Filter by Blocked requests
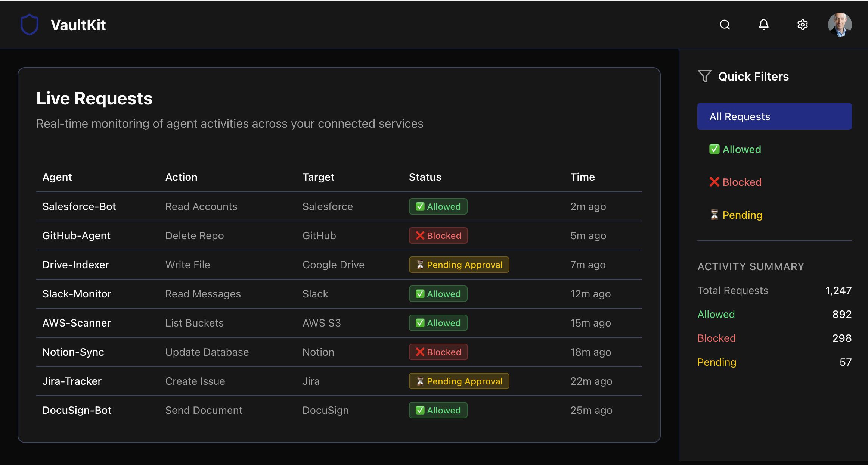The image size is (868, 465). pyautogui.click(x=774, y=182)
